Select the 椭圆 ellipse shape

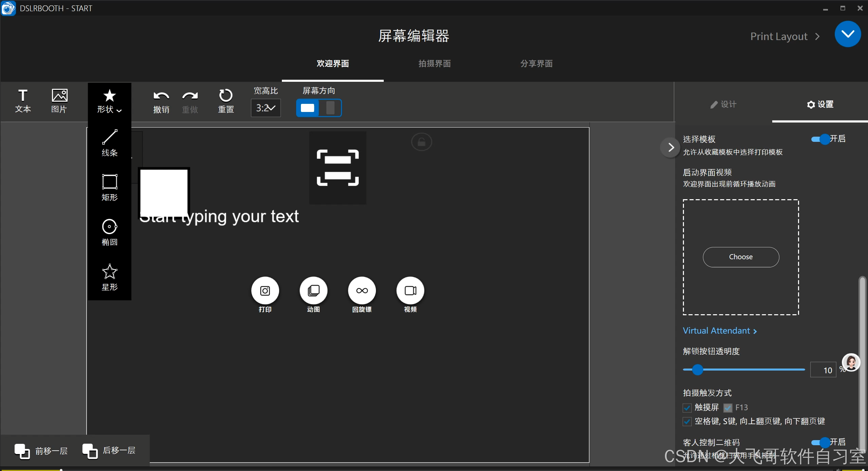[x=109, y=232]
